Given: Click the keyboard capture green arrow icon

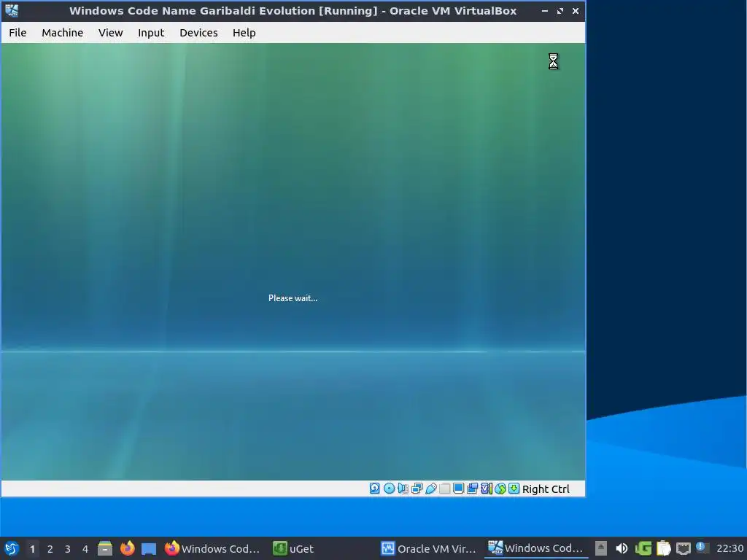Looking at the screenshot, I should 514,489.
